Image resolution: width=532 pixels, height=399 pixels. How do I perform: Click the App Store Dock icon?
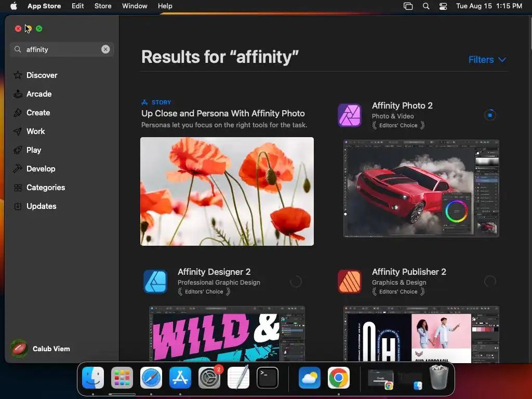pyautogui.click(x=180, y=378)
